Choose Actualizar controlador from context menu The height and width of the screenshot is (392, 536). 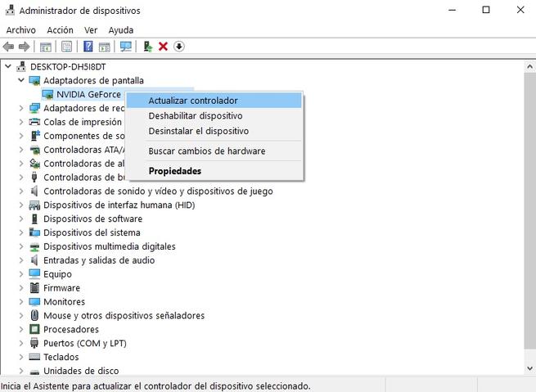point(214,101)
